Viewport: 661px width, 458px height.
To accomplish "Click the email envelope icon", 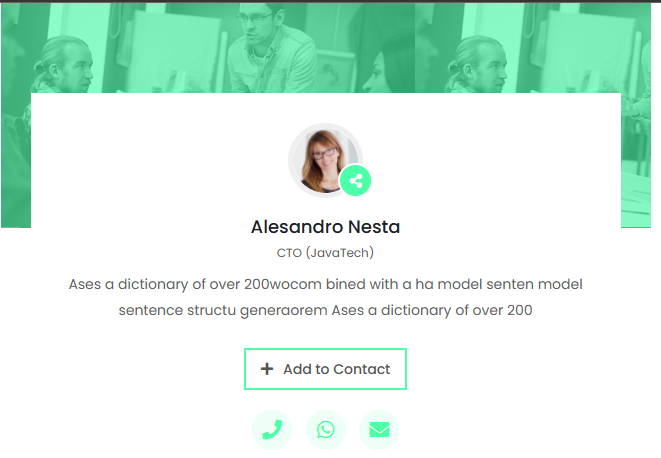I will coord(379,430).
